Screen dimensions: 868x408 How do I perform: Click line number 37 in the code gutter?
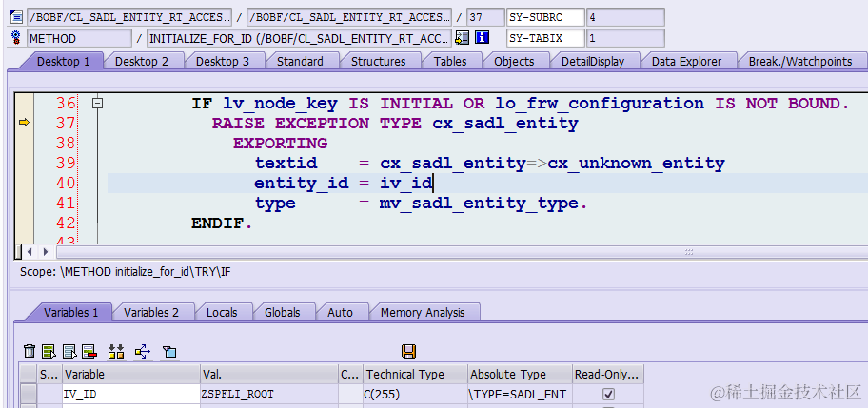[x=66, y=124]
